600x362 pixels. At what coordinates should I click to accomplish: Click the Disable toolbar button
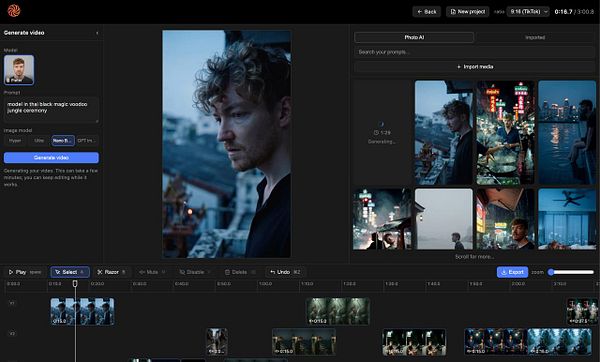[x=195, y=272]
